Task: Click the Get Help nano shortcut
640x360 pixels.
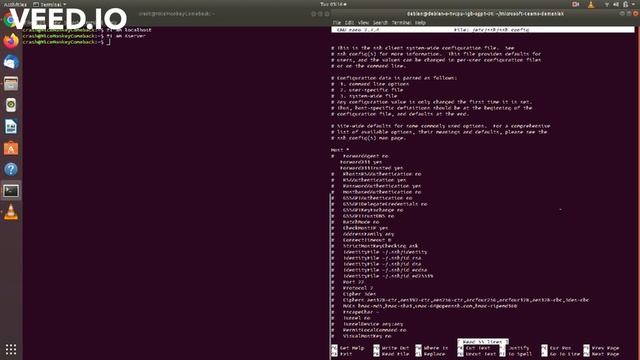Action: pyautogui.click(x=348, y=348)
